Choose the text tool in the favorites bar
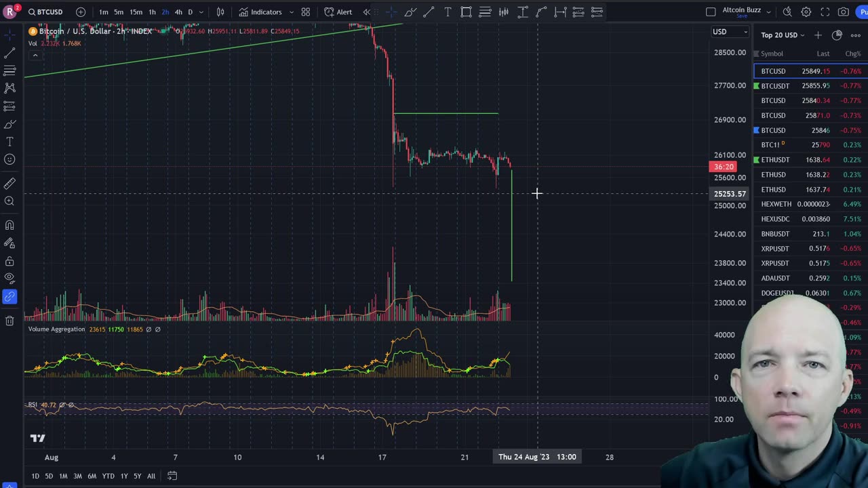 [x=448, y=12]
